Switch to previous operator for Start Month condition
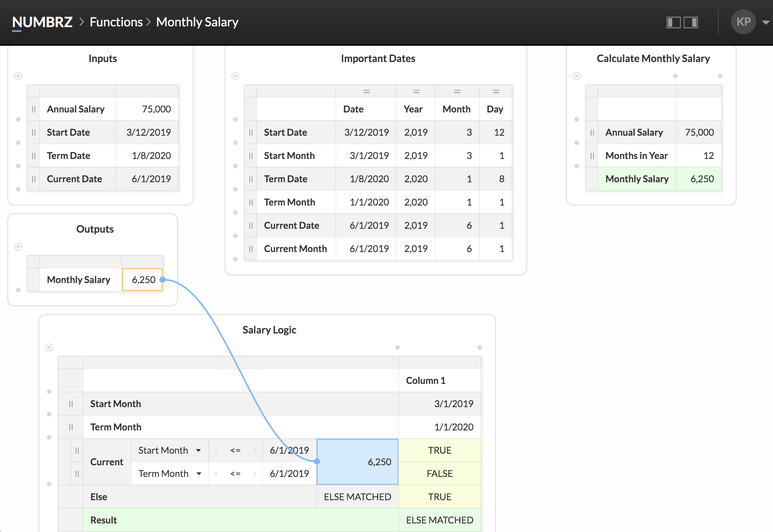 [x=216, y=450]
